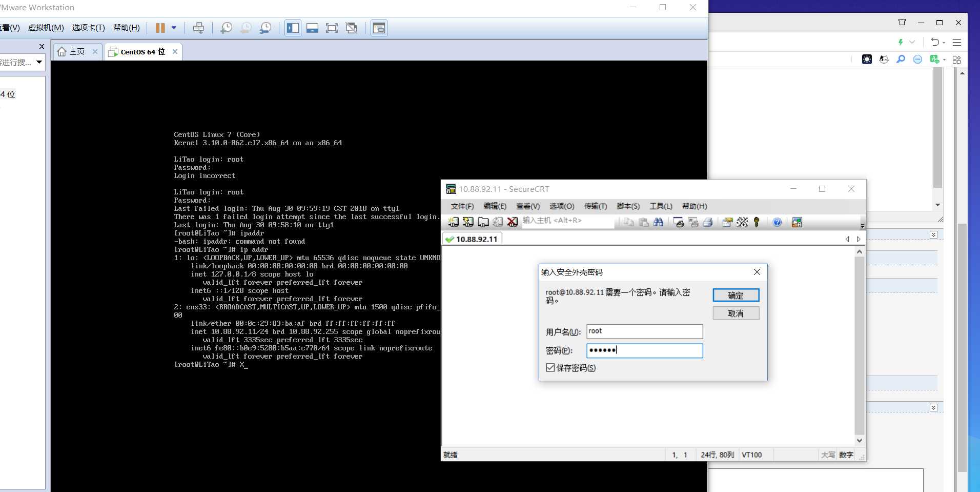Collapse the upper panel chevron in browser page

tap(934, 234)
